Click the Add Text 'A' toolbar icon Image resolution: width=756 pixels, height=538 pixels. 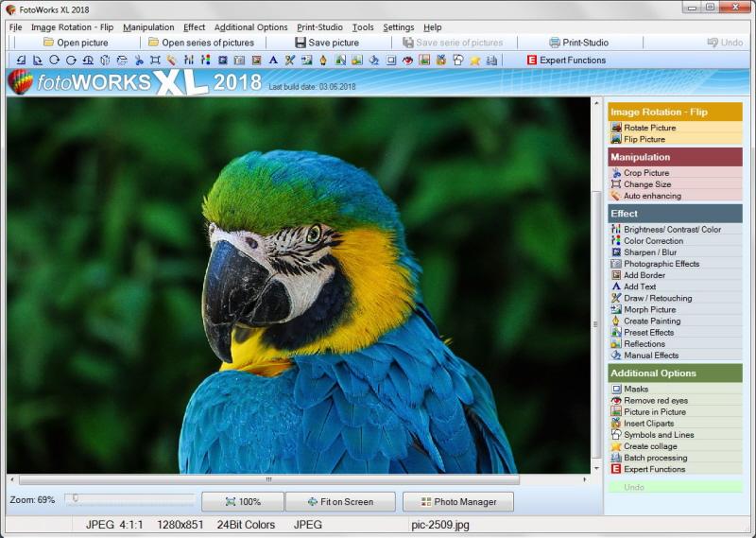point(273,61)
